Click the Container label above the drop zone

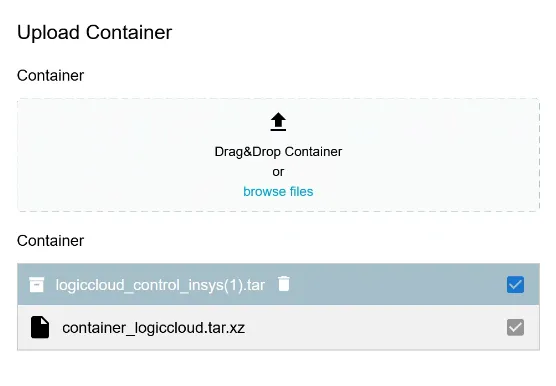click(50, 75)
